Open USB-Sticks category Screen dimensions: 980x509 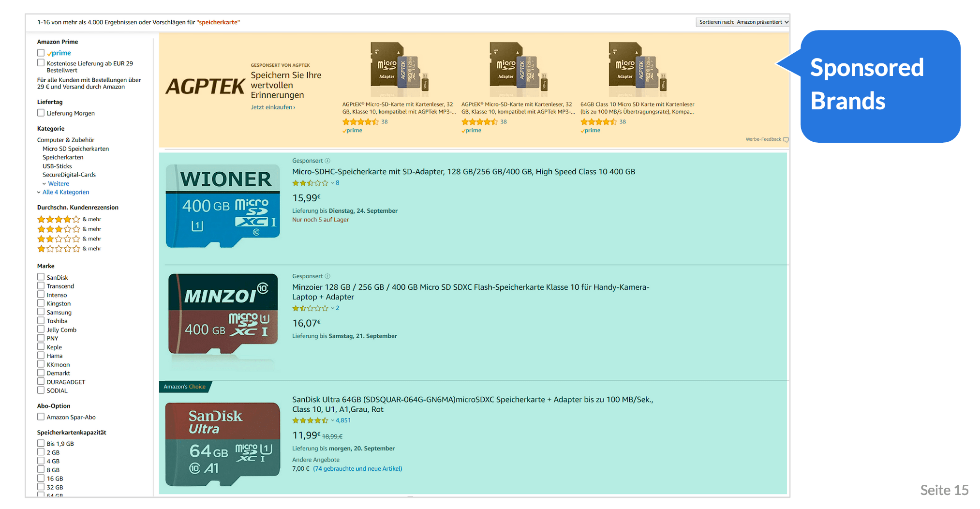pyautogui.click(x=57, y=166)
